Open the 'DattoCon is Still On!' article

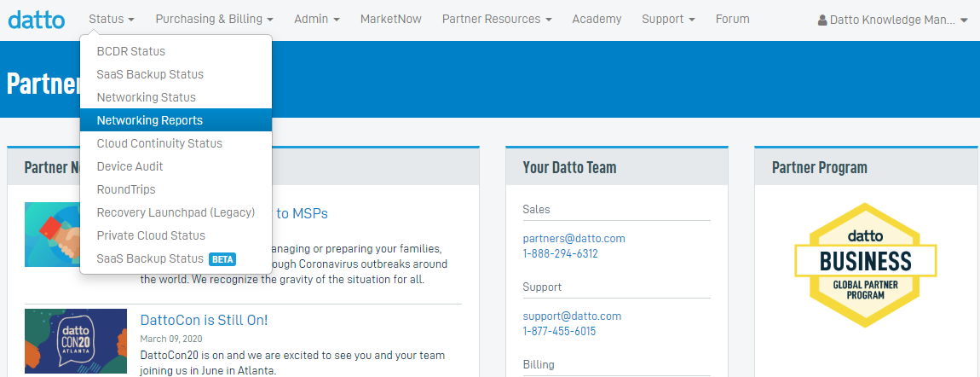[x=204, y=320]
